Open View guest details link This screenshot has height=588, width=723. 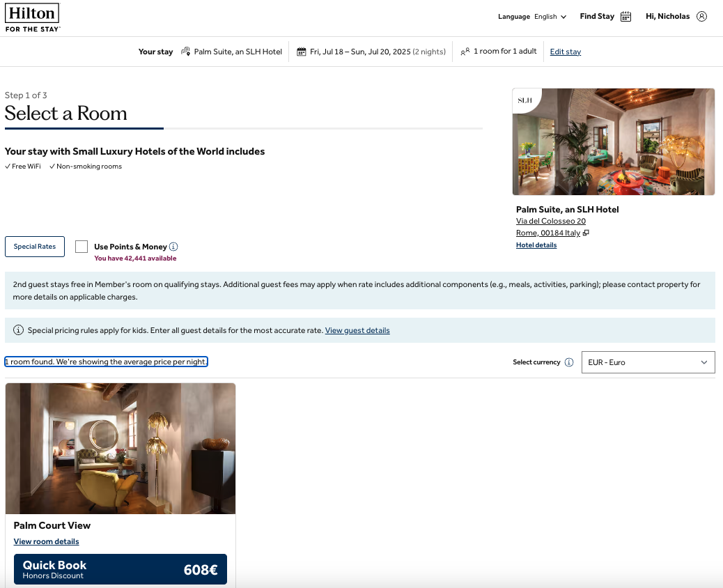[357, 330]
